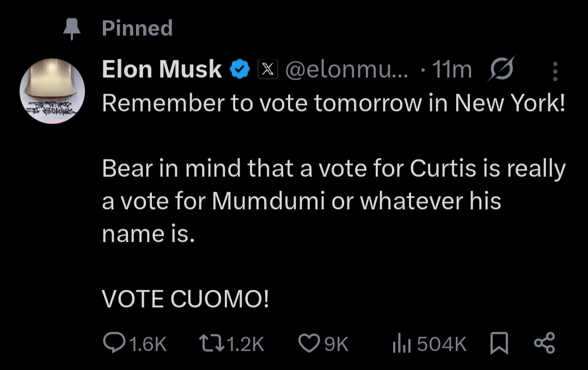Open the three-dot more options menu
588x370 pixels.
coord(555,71)
